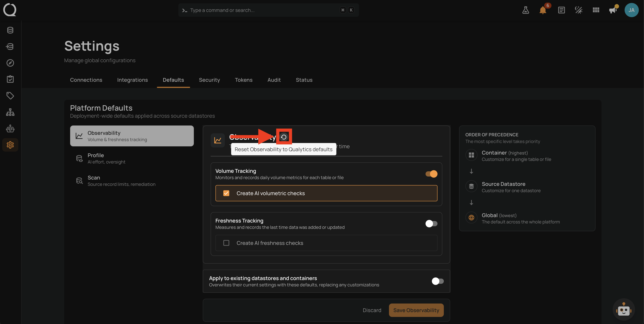Click the Save Observability button

(416, 310)
